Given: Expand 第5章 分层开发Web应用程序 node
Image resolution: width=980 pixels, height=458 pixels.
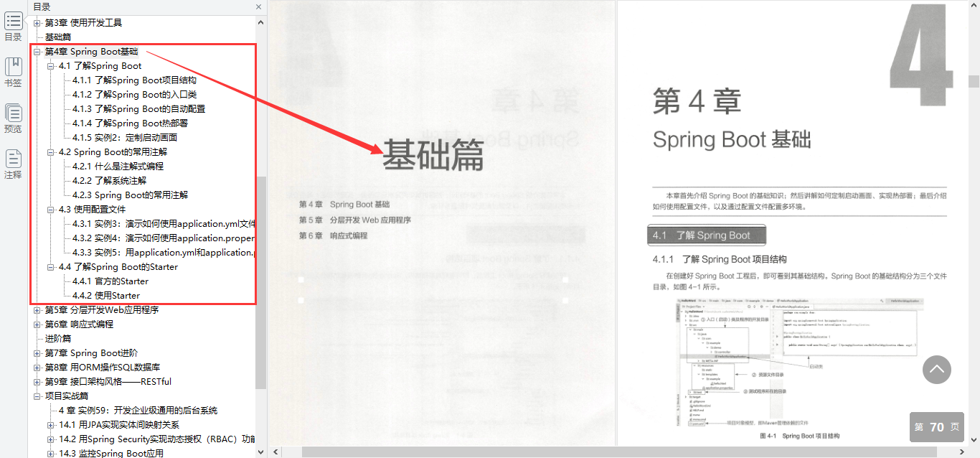Looking at the screenshot, I should point(37,310).
